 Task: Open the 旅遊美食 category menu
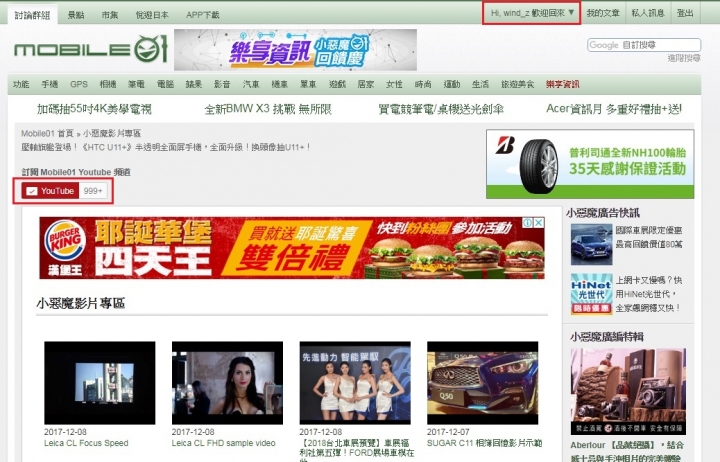click(x=518, y=84)
